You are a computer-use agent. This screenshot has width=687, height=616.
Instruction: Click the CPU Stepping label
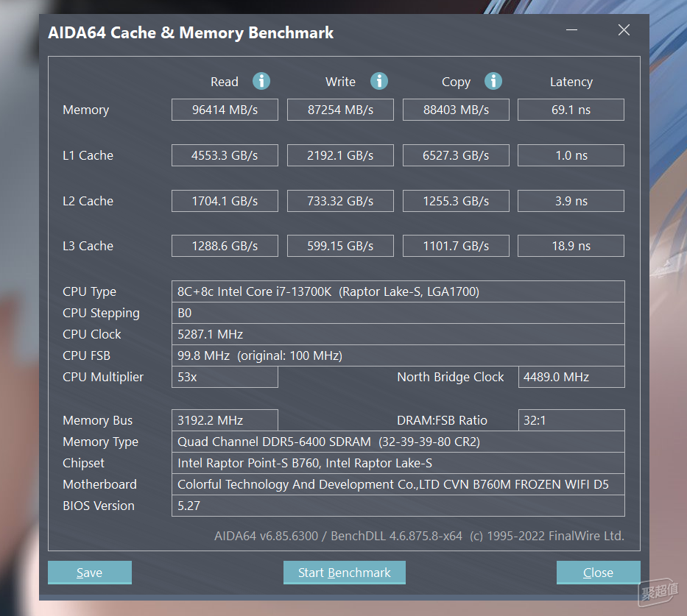[101, 314]
